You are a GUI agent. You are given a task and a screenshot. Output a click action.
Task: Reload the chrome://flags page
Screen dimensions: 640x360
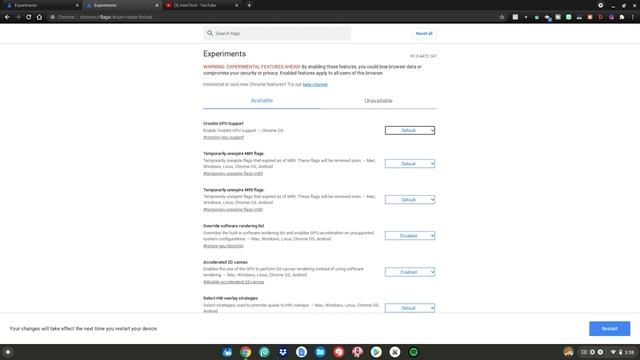[x=29, y=17]
